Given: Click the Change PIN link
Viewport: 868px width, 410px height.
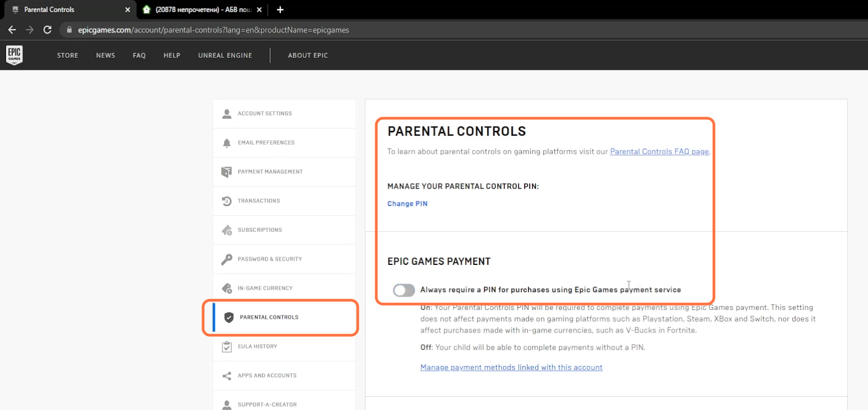Looking at the screenshot, I should [x=407, y=204].
